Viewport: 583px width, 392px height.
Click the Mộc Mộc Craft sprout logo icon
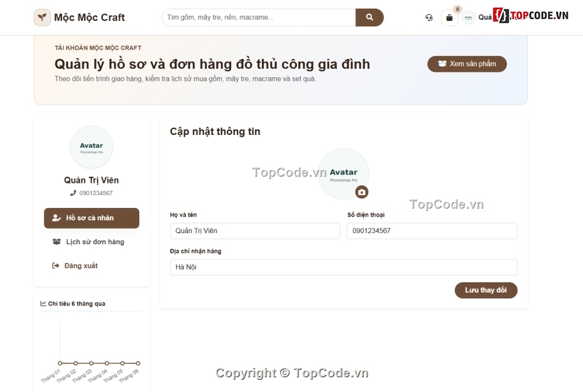point(42,17)
